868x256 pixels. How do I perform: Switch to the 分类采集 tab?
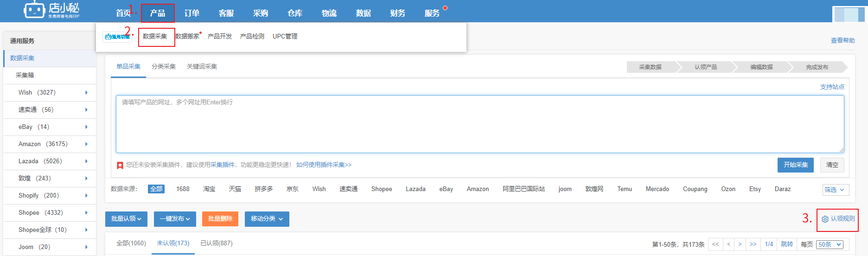point(164,67)
